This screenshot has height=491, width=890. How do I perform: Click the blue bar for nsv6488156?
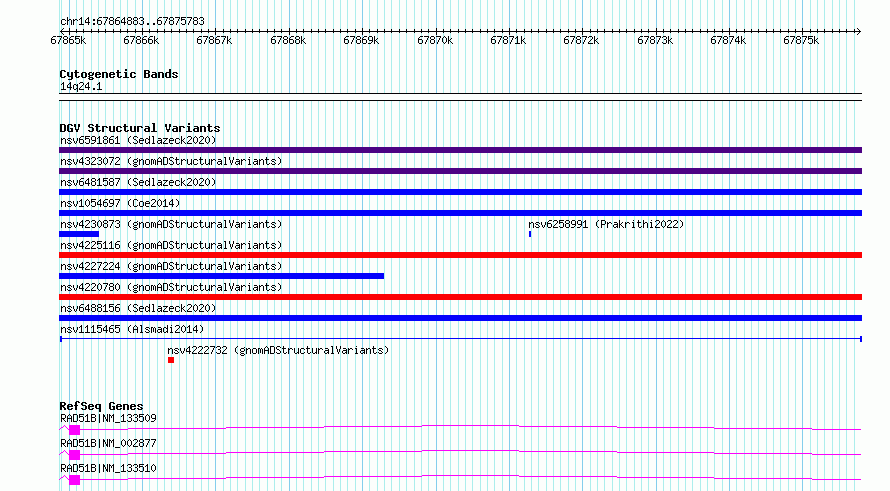coord(460,318)
